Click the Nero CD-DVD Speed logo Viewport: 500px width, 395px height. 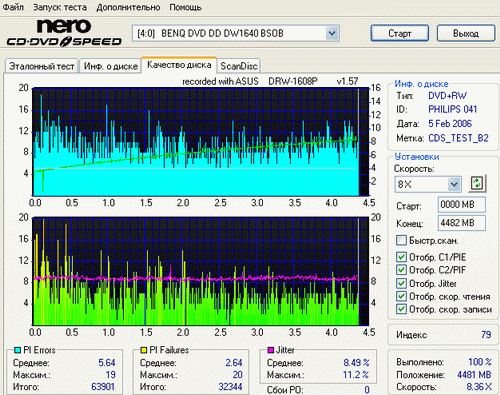click(x=64, y=33)
